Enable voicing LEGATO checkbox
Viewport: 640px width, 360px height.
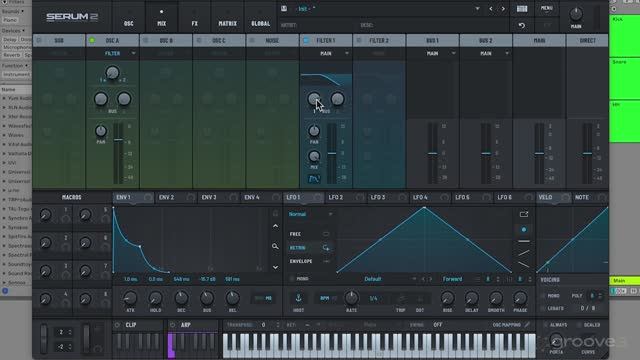pyautogui.click(x=543, y=309)
